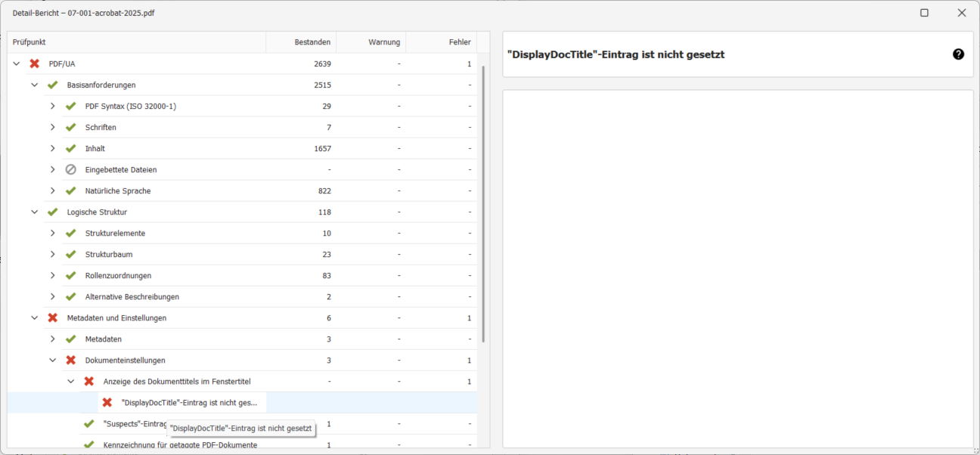Expand the Rollenzuordnungen node
The height and width of the screenshot is (455, 980).
click(53, 276)
